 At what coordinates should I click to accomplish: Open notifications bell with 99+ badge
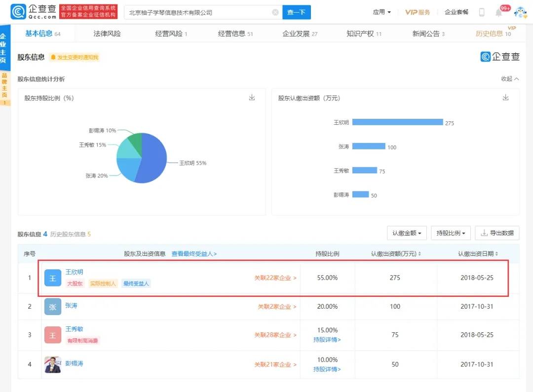point(499,12)
